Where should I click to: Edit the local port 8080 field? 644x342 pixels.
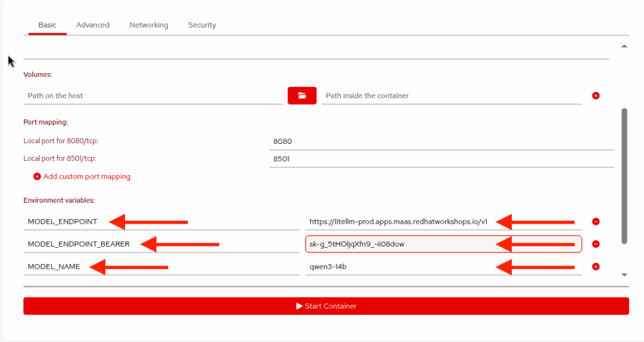coord(441,141)
